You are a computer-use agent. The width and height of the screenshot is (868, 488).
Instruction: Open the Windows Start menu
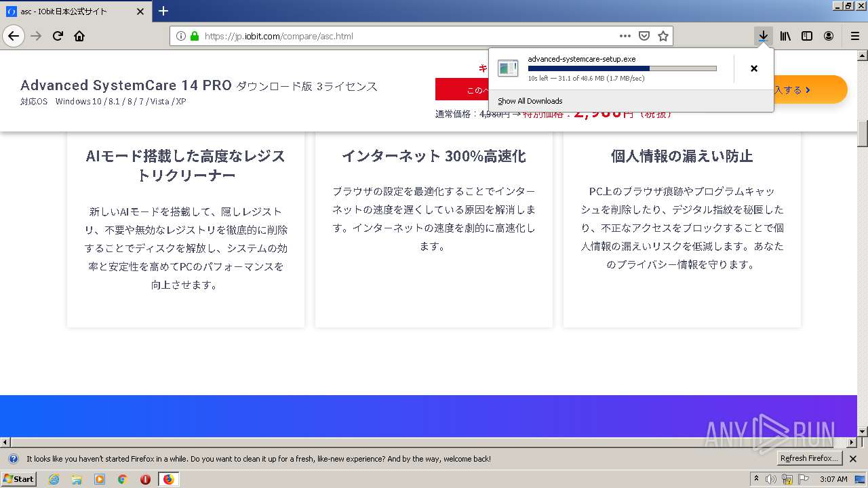(18, 479)
